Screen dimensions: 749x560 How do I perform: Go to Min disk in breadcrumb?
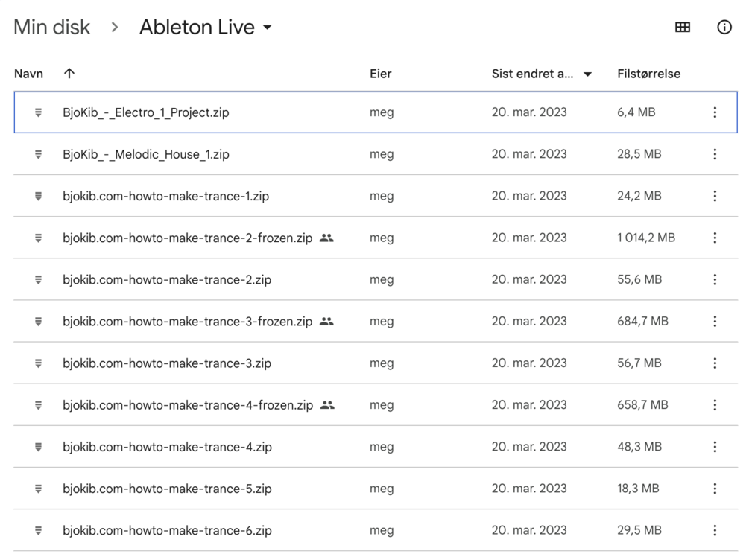51,28
